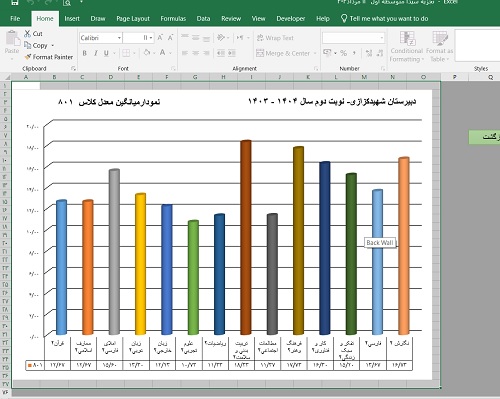Click the Borders grid icon
The image size is (500, 399).
pyautogui.click(x=126, y=53)
